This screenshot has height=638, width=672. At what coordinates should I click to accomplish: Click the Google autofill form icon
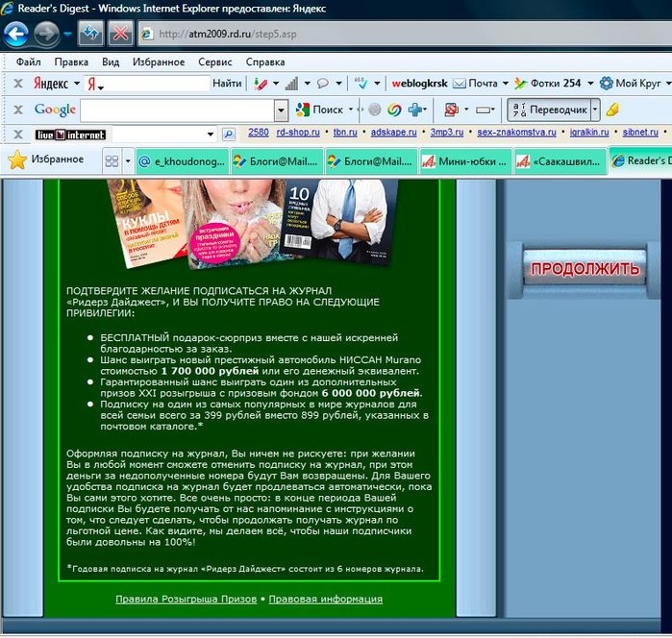point(483,110)
